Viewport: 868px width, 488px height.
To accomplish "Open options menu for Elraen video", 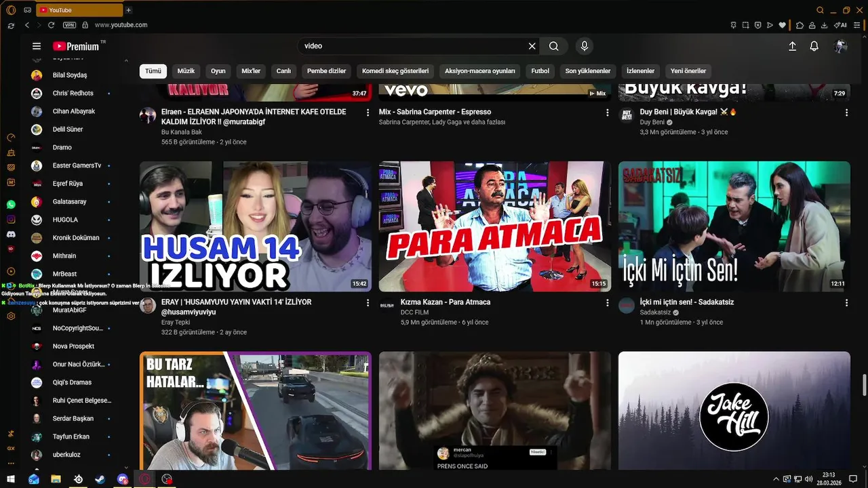I will tap(368, 113).
